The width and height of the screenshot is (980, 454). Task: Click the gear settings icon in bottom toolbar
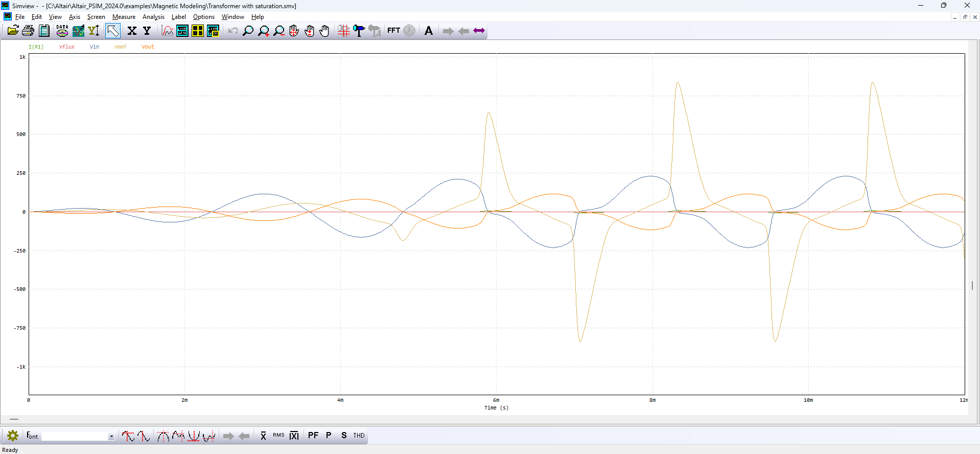click(x=13, y=436)
